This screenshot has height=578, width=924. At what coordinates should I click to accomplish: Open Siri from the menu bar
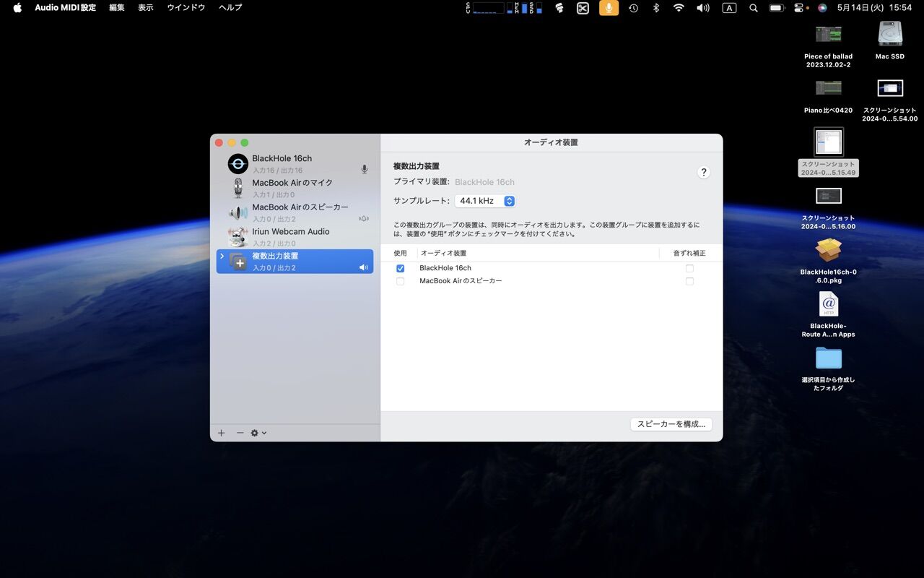tap(822, 8)
